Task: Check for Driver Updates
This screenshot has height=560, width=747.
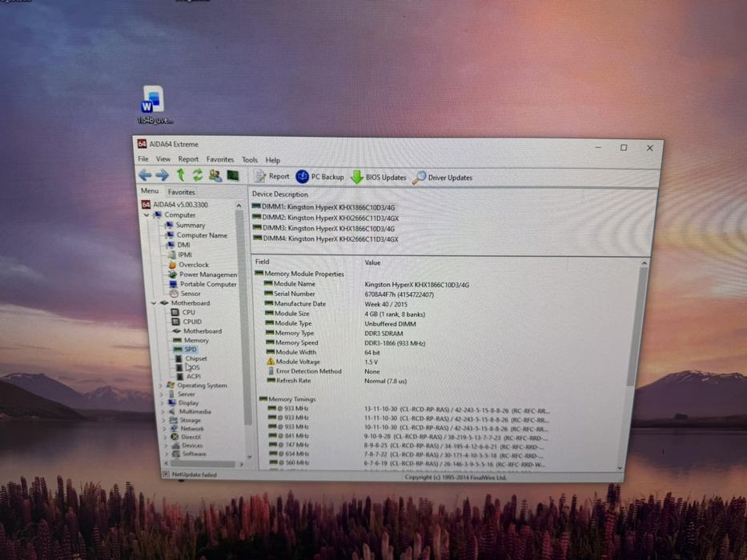Action: (x=443, y=178)
